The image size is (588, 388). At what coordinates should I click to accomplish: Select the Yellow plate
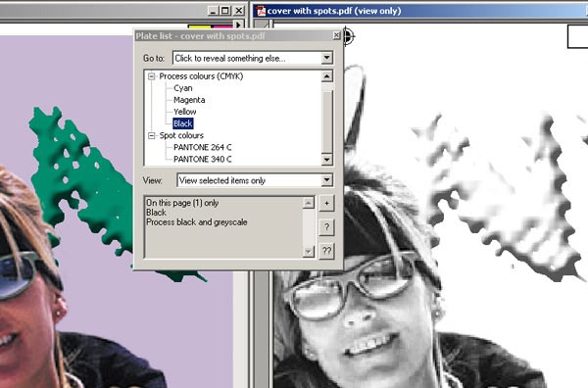coord(185,112)
